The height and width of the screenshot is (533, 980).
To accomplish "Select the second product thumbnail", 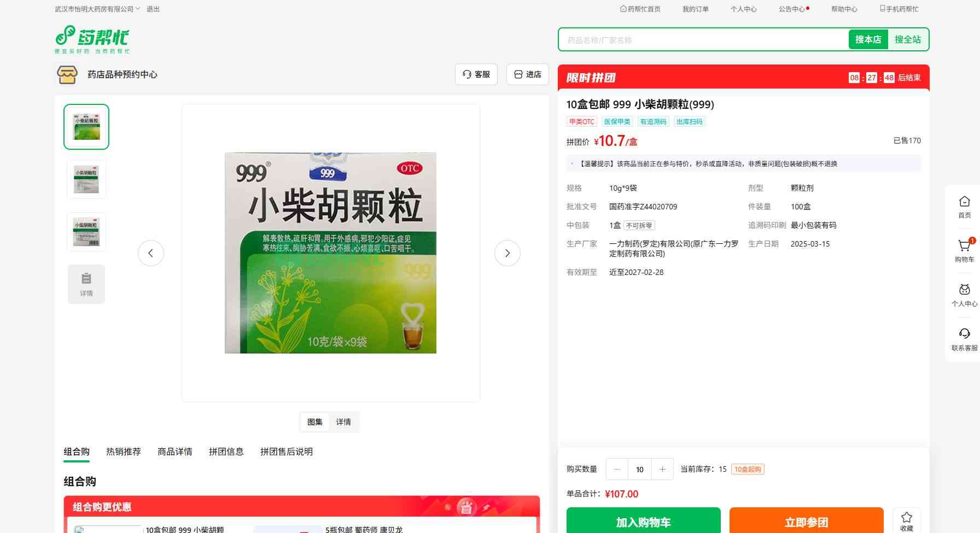I will tap(86, 179).
